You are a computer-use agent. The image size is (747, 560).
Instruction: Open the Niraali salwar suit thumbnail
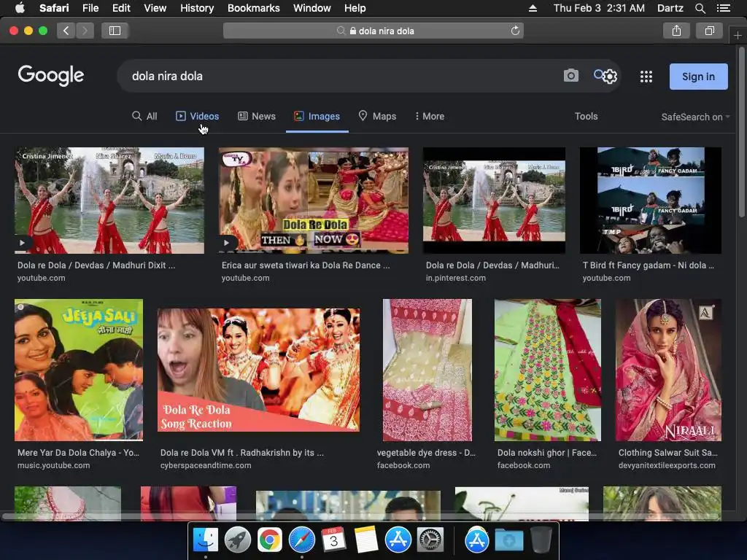(668, 370)
